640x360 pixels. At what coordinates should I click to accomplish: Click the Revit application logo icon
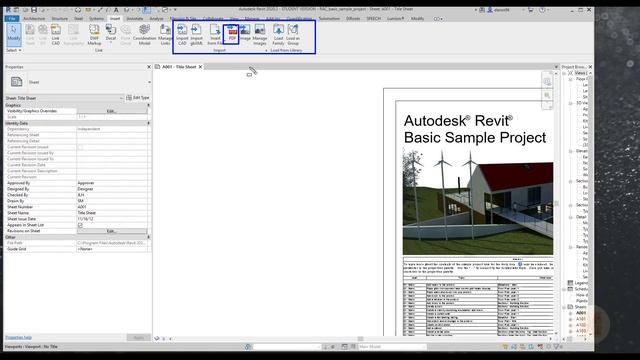[x=8, y=10]
